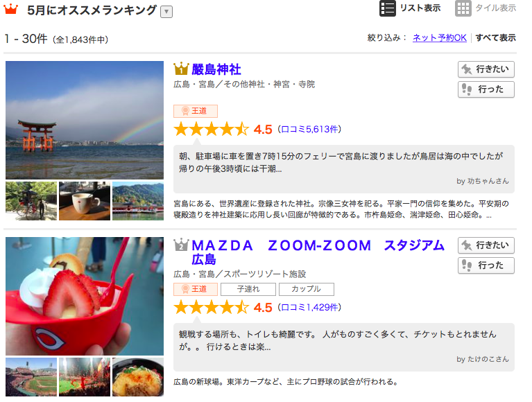Open strawberry dessert main photo
The width and height of the screenshot is (532, 402).
[x=85, y=296]
